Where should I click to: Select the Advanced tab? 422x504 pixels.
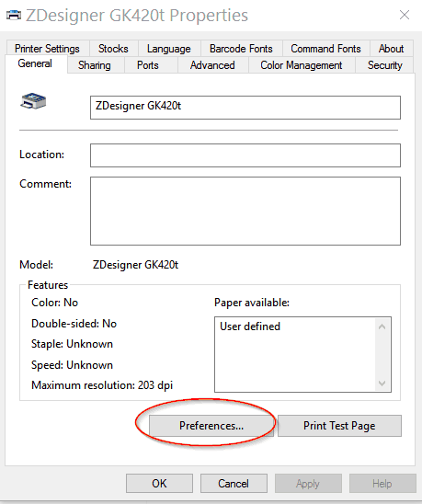pos(212,65)
